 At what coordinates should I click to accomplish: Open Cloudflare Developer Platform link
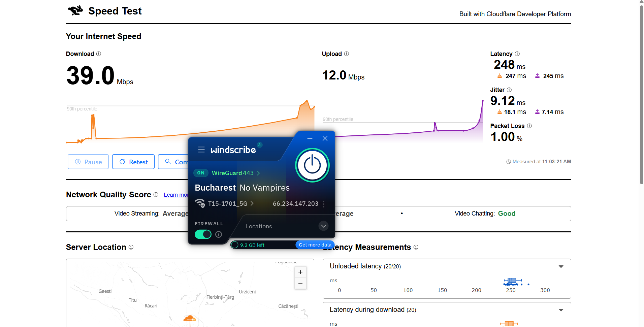point(528,14)
